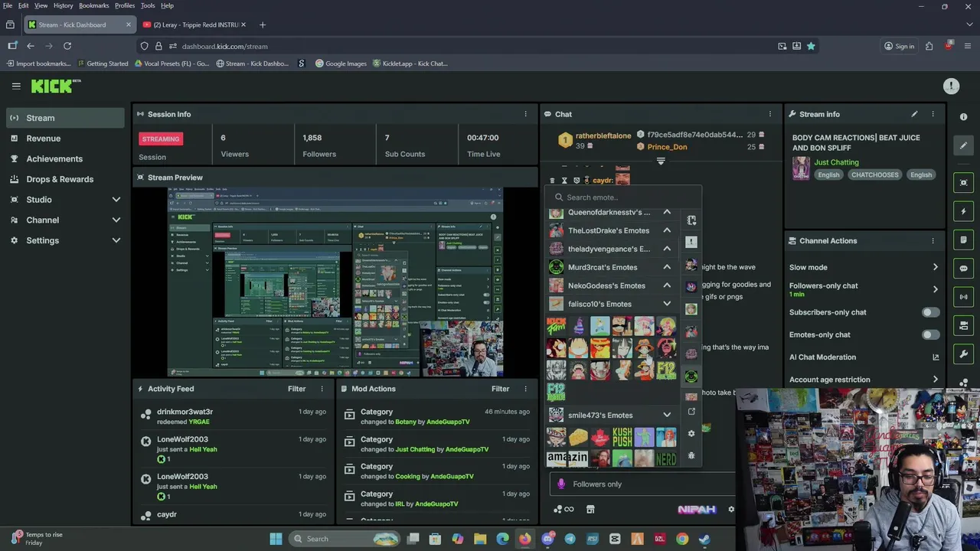Toggle Subscribers-only chat switch

point(929,312)
